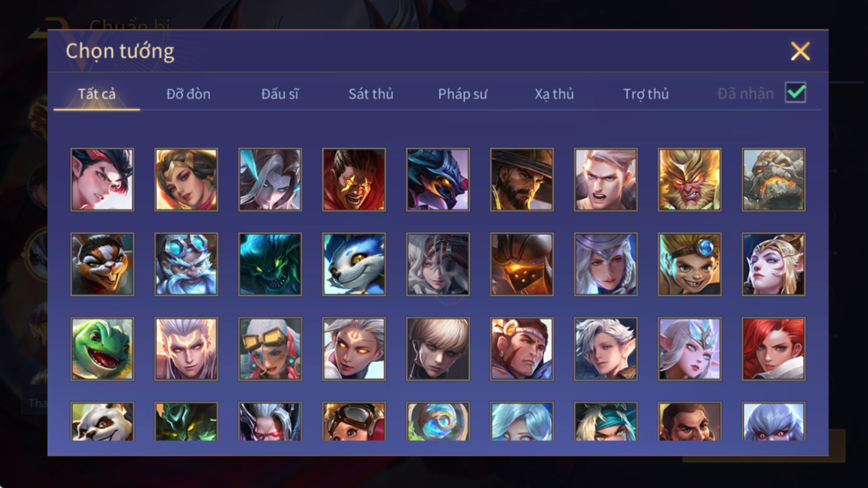Toggle the Đã nhận checkbox

point(795,92)
